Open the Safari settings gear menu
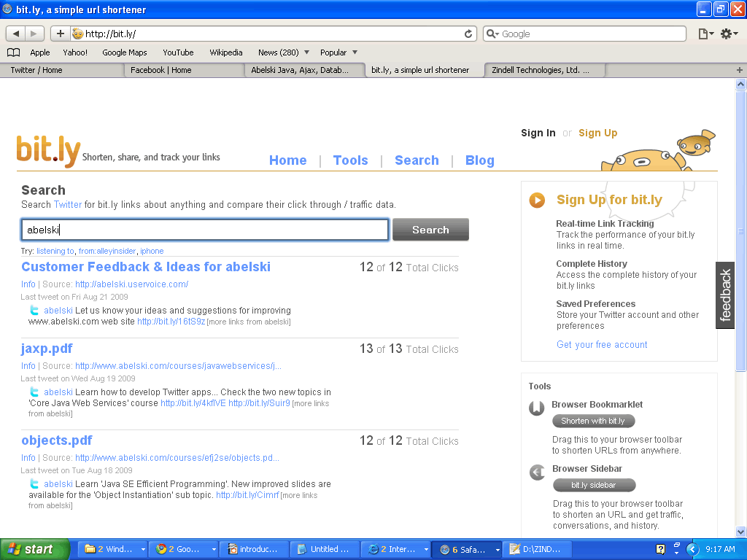The height and width of the screenshot is (560, 747). click(x=729, y=34)
